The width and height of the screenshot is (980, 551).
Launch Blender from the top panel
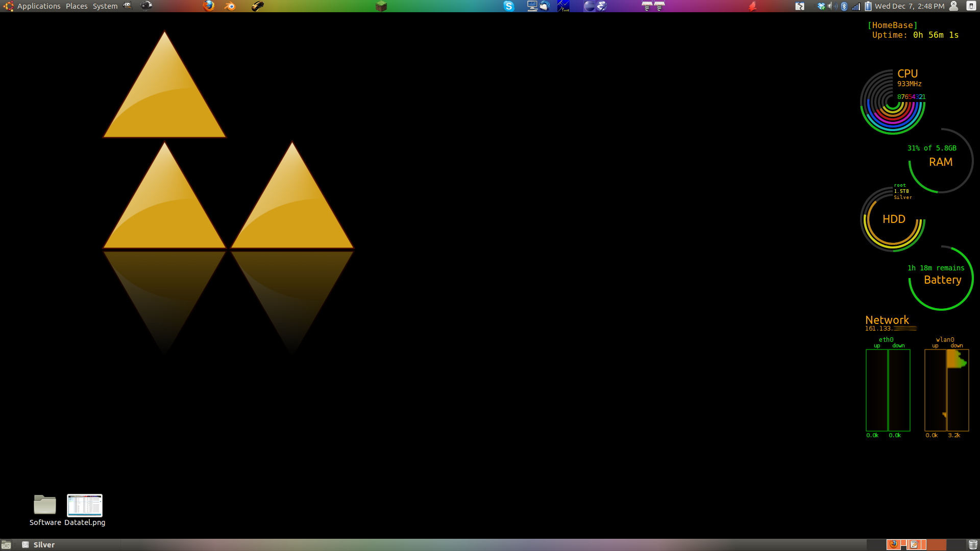coord(230,6)
